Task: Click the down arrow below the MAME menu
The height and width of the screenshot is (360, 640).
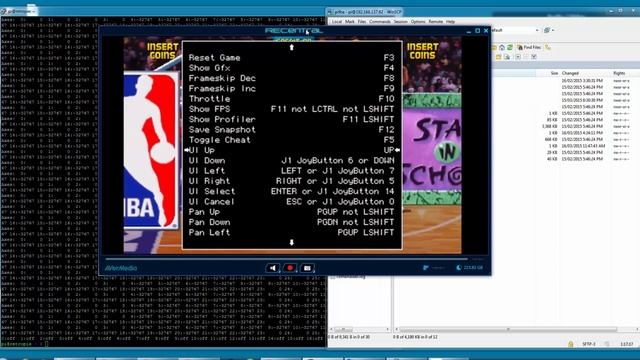Action: (291, 242)
